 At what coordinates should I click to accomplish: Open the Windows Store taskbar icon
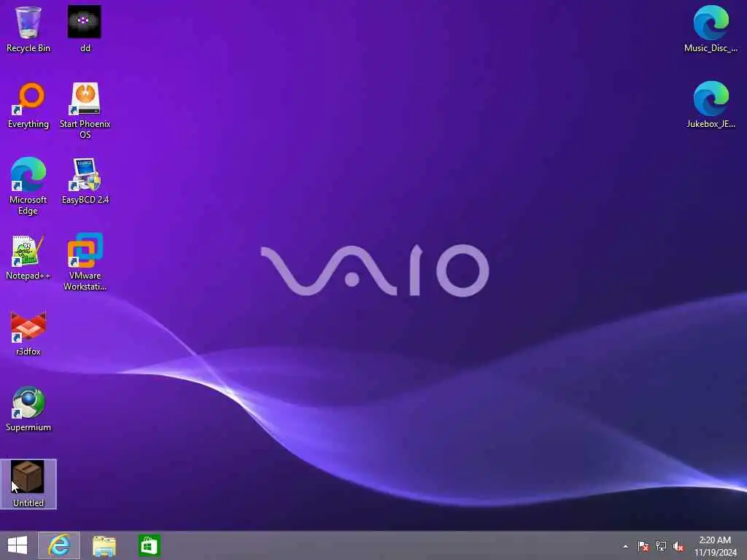tap(149, 545)
